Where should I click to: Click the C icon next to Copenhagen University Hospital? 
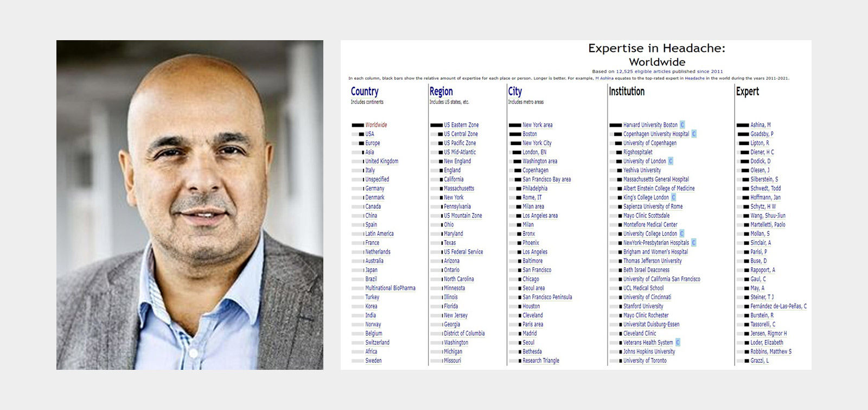(694, 134)
